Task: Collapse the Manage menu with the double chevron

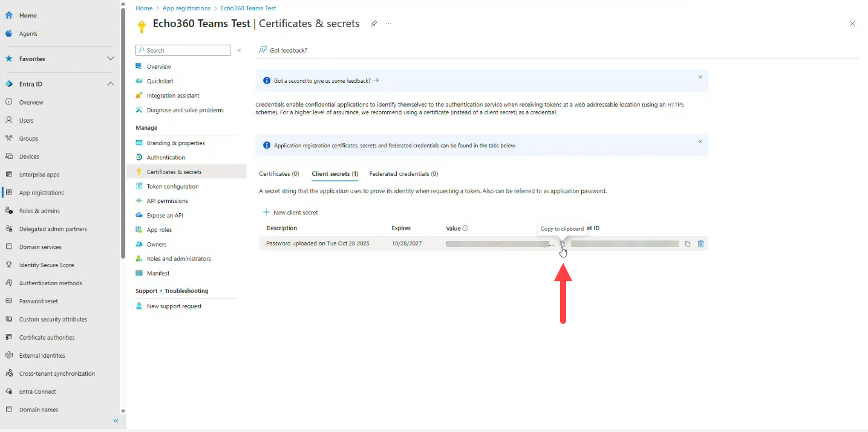Action: pyautogui.click(x=239, y=51)
